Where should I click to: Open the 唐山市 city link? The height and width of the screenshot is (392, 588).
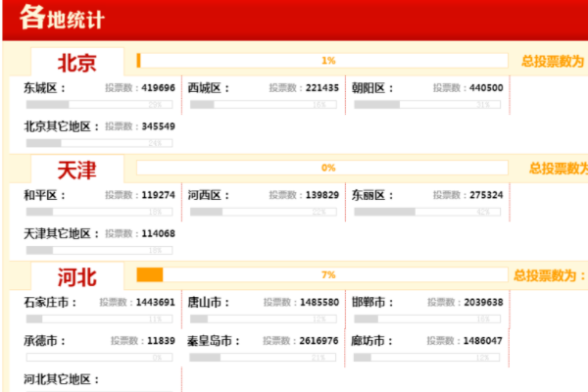(x=208, y=303)
